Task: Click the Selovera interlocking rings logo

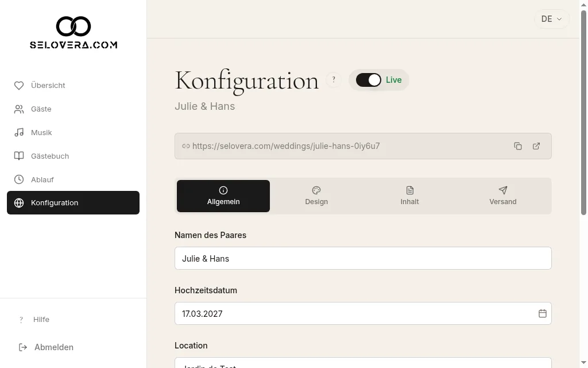Action: pyautogui.click(x=73, y=26)
